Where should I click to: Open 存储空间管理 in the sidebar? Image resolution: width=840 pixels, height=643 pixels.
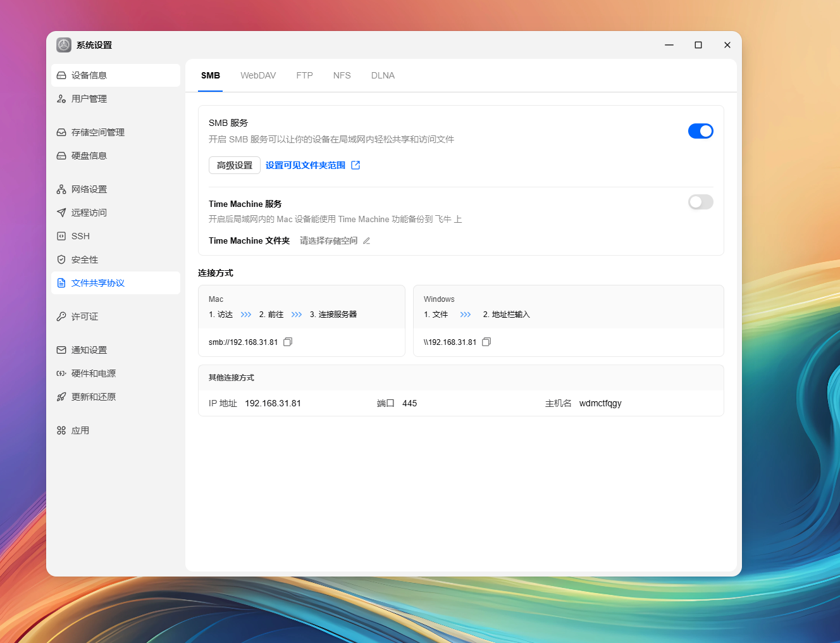116,132
